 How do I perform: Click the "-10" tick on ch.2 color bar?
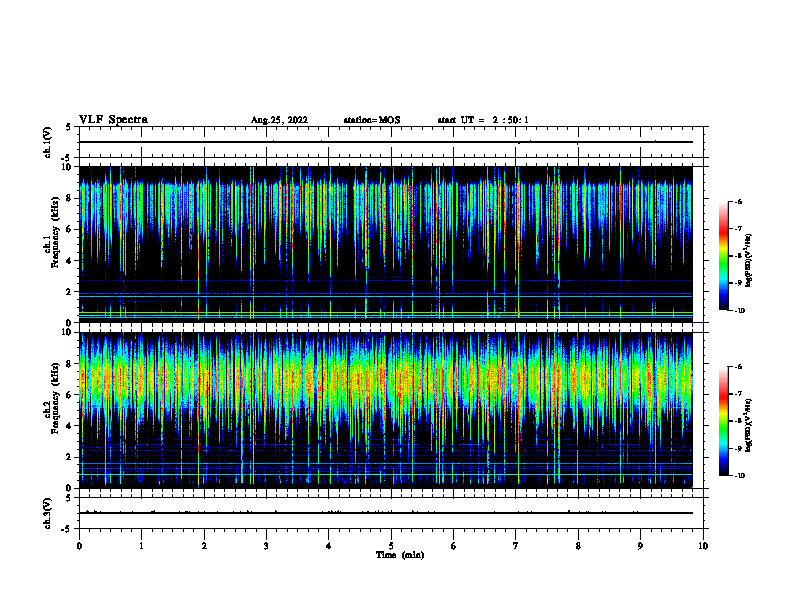click(x=740, y=476)
